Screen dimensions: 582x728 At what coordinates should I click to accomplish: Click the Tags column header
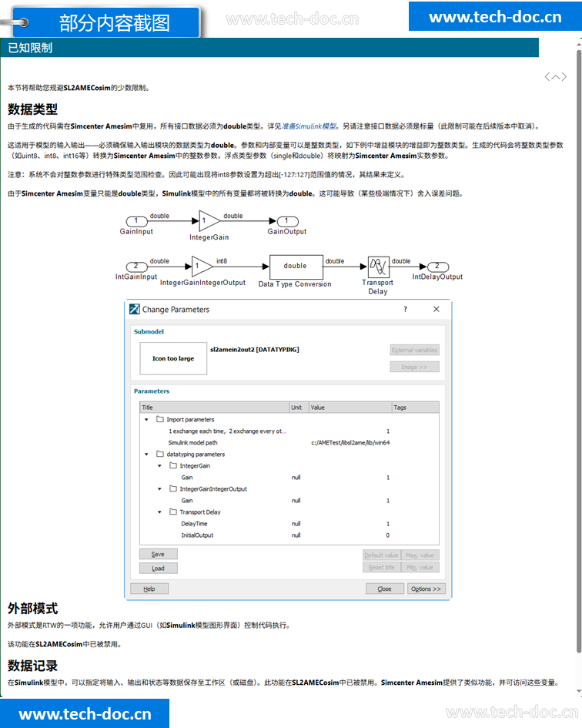(x=416, y=408)
